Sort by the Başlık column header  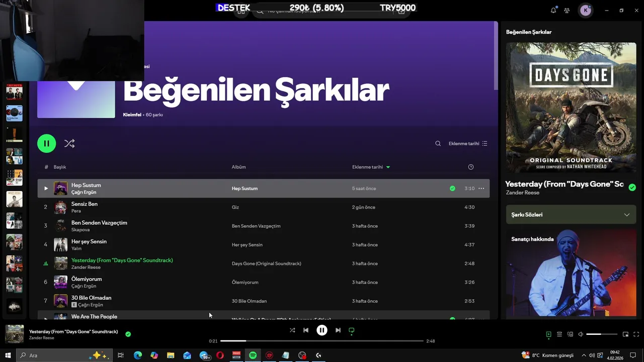pos(60,167)
